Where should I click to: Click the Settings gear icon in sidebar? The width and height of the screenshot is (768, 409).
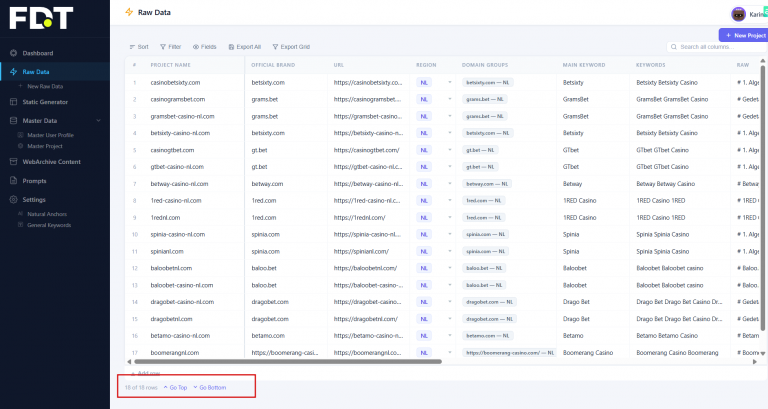(x=14, y=199)
